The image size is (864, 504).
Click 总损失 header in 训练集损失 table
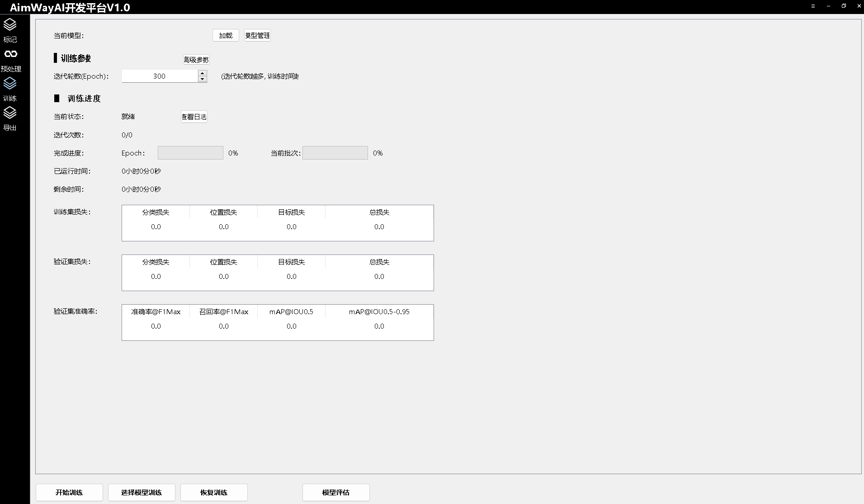click(379, 212)
